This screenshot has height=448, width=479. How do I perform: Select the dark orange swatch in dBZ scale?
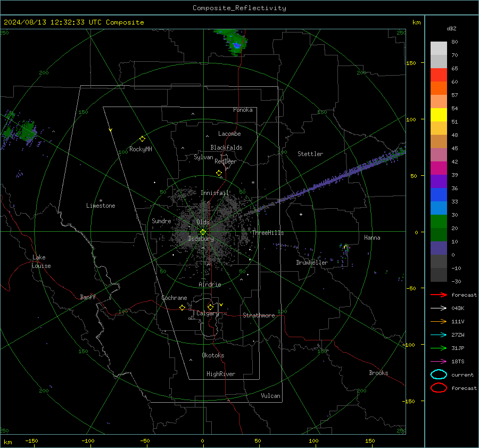(x=439, y=88)
